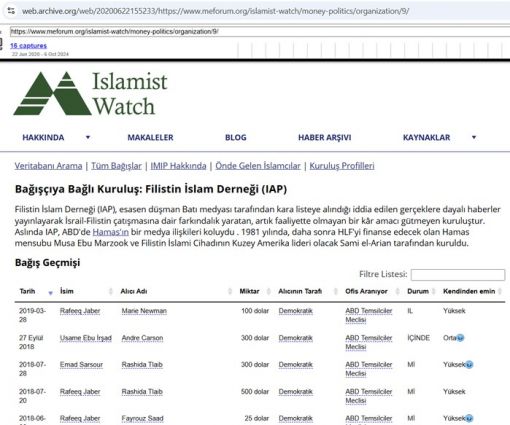Sort by Alıcının Tarafı column arrows
510x425 pixels.
coord(336,292)
